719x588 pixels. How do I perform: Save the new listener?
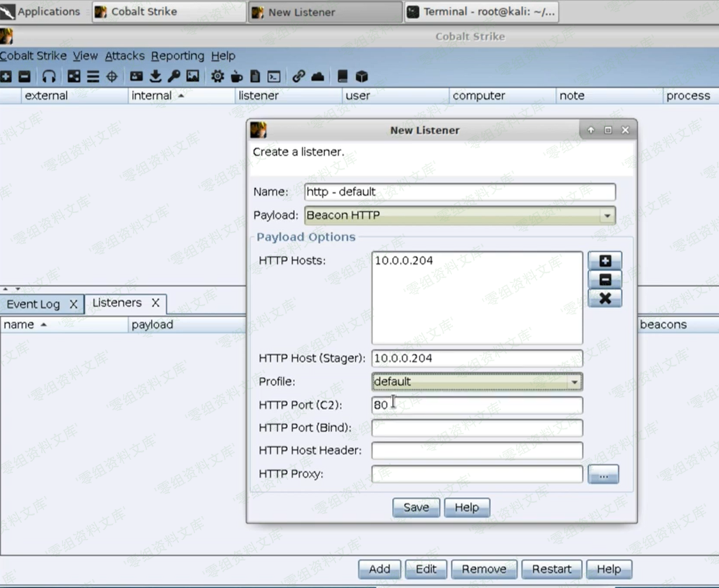(416, 508)
